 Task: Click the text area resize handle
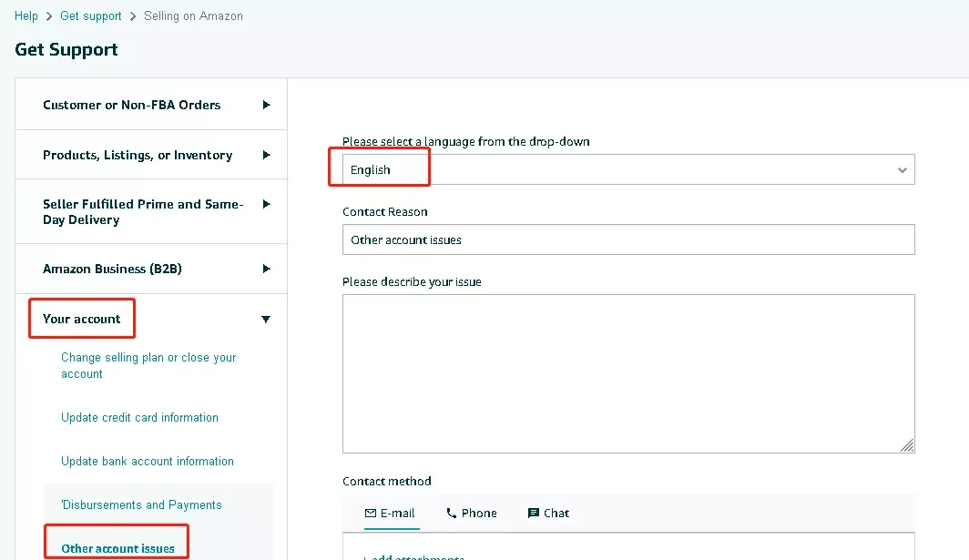tap(907, 445)
